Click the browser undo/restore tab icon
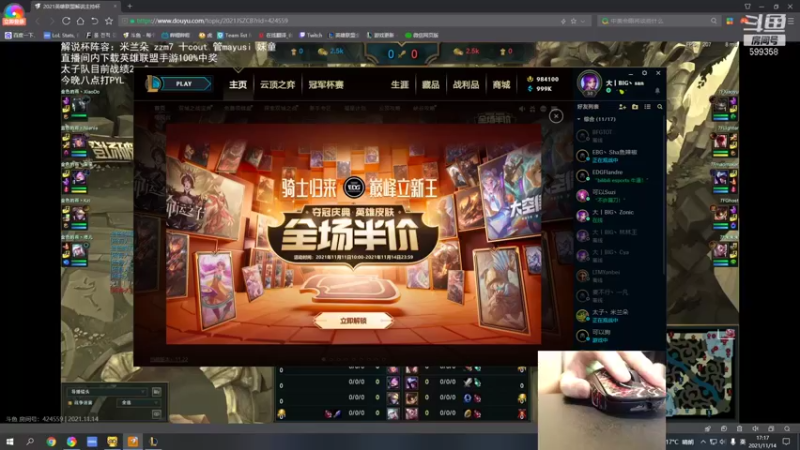This screenshot has height=450, width=800. coord(94,21)
